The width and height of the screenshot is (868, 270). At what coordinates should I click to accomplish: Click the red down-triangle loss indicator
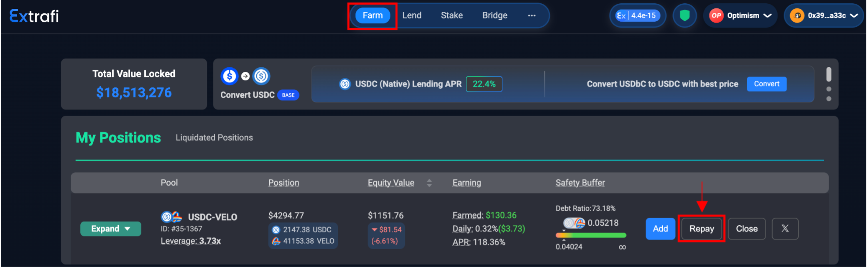(x=374, y=229)
